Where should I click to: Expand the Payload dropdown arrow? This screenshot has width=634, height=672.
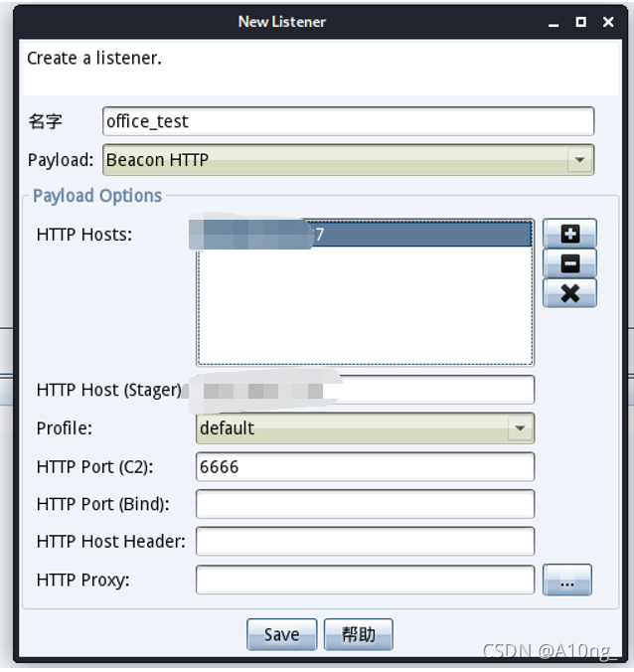point(580,160)
